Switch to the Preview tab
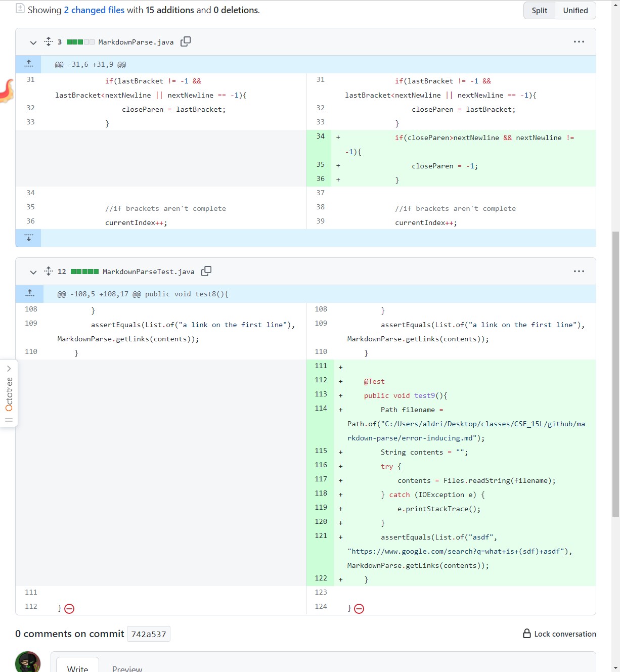The width and height of the screenshot is (620, 672). click(x=127, y=668)
